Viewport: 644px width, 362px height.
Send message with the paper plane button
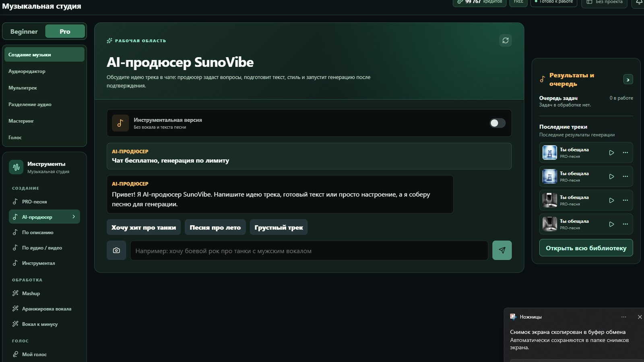pyautogui.click(x=502, y=250)
